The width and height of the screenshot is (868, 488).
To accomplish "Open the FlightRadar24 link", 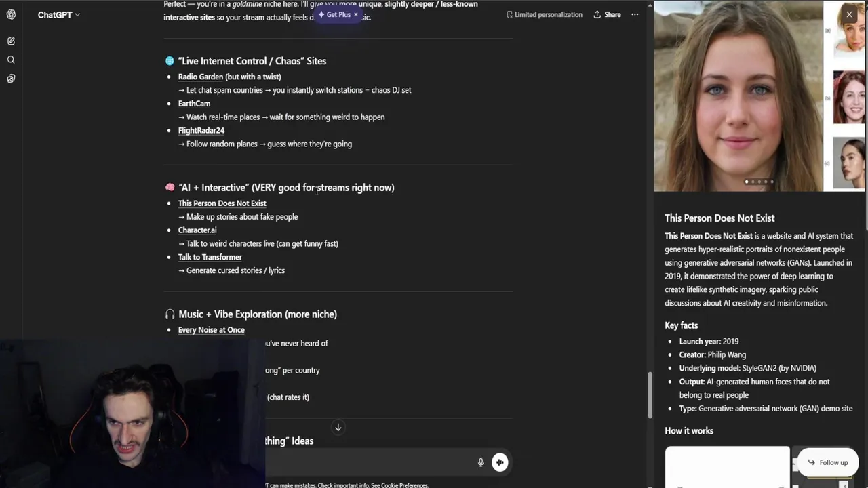I will click(201, 130).
